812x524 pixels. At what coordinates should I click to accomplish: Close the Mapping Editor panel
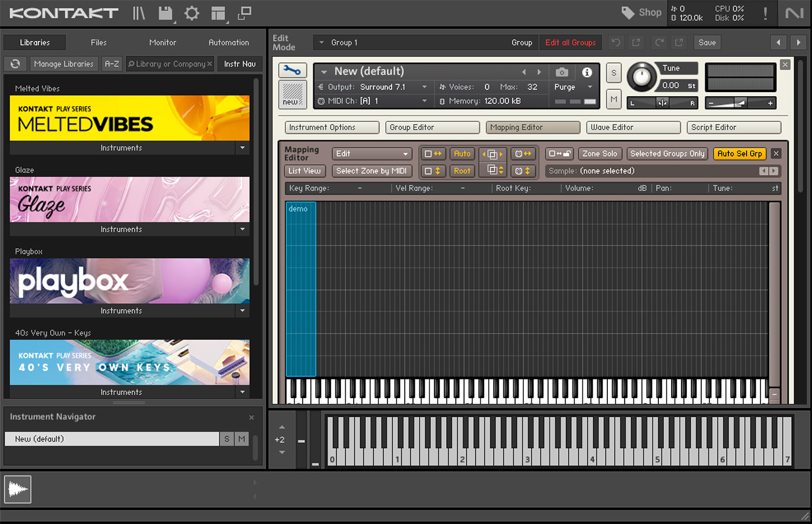776,154
